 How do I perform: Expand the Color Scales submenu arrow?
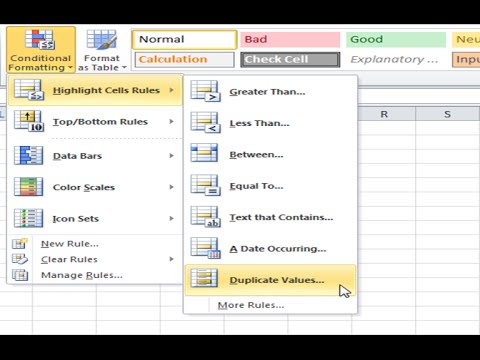pyautogui.click(x=171, y=187)
